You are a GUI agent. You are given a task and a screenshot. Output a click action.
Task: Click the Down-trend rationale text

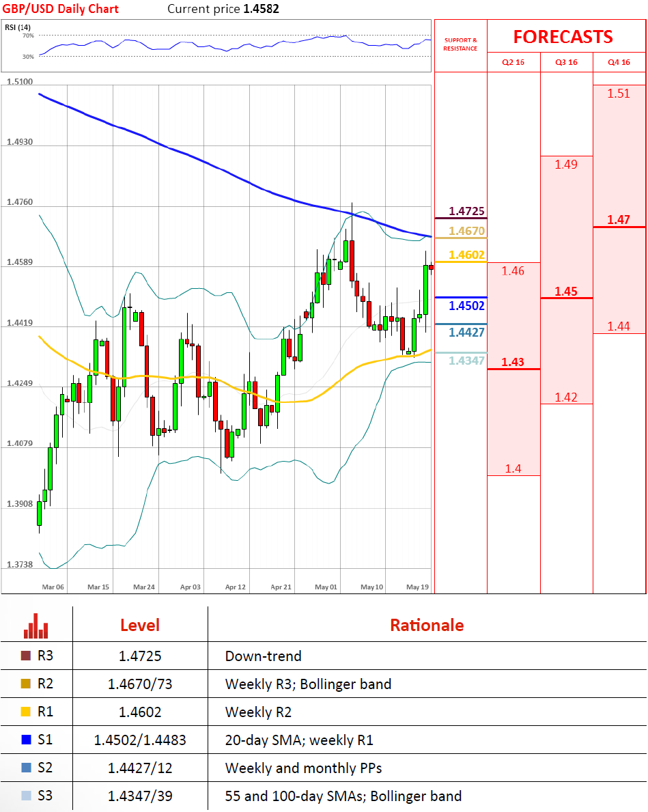click(263, 656)
